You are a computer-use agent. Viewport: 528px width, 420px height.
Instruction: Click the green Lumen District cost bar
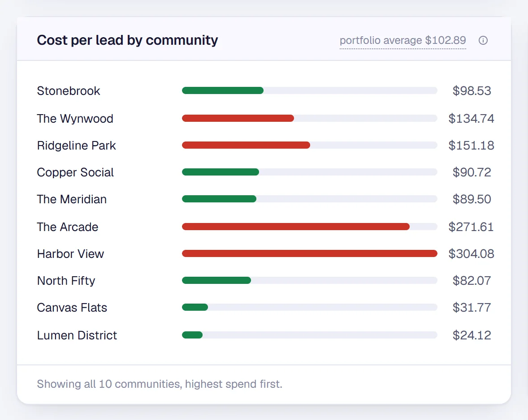point(192,335)
